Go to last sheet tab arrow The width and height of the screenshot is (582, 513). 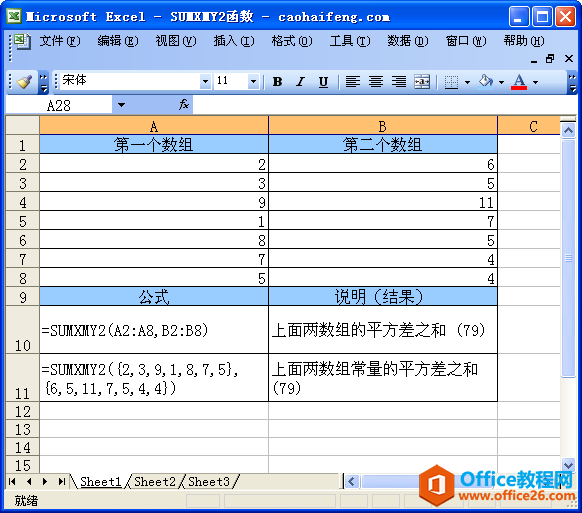[x=62, y=481]
